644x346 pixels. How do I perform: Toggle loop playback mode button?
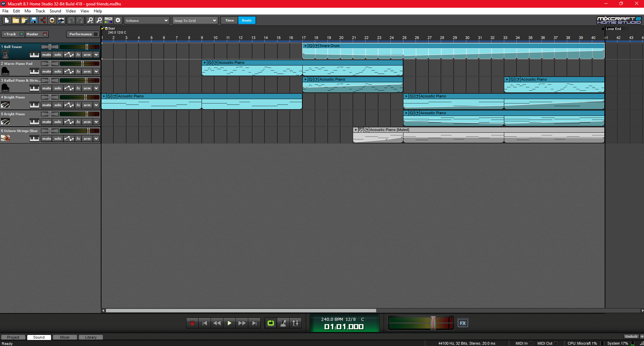coord(271,323)
